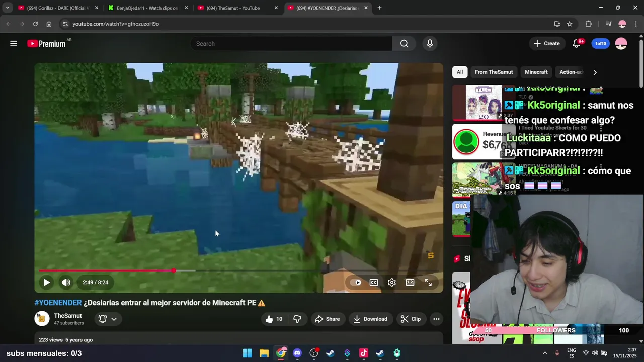644x362 pixels.
Task: Toggle autoplay switch in player
Action: 356,283
